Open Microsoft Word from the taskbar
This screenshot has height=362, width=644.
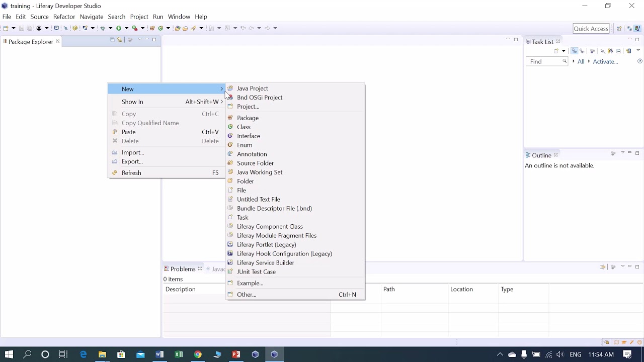coord(159,354)
